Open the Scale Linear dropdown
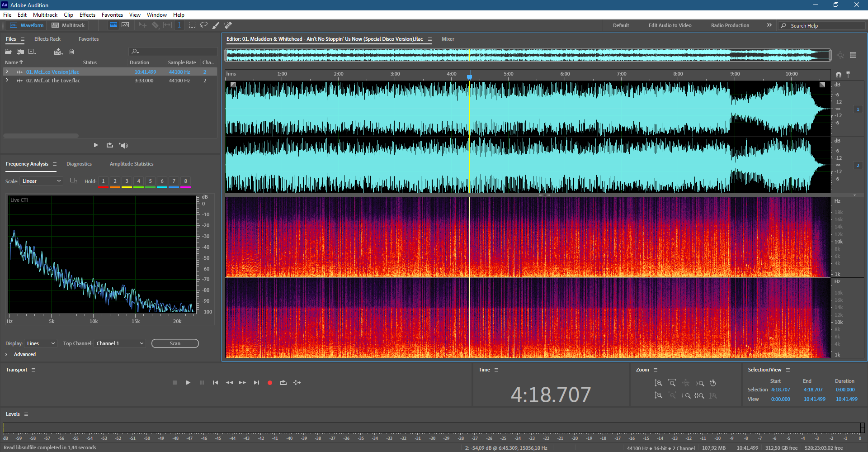868x452 pixels. tap(41, 181)
